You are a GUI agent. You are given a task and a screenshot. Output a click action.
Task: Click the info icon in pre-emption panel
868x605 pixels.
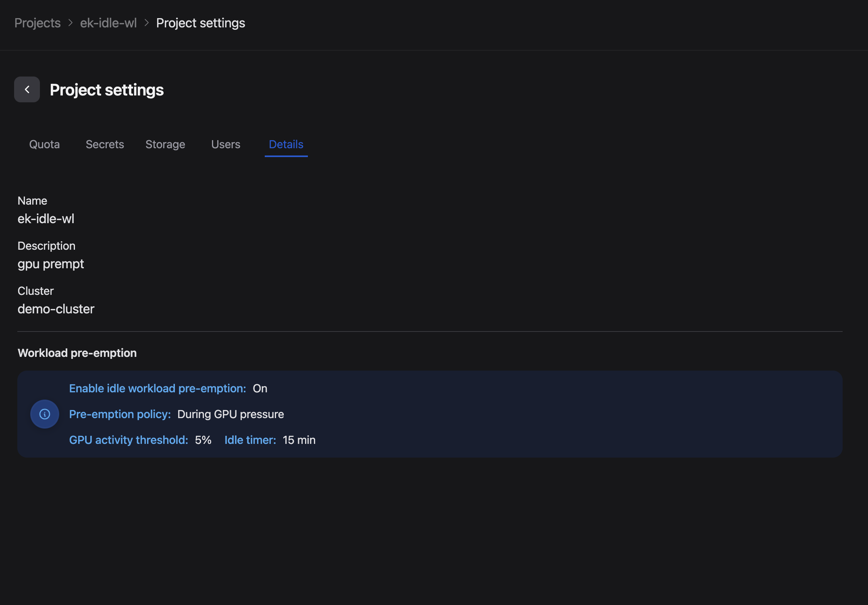45,414
